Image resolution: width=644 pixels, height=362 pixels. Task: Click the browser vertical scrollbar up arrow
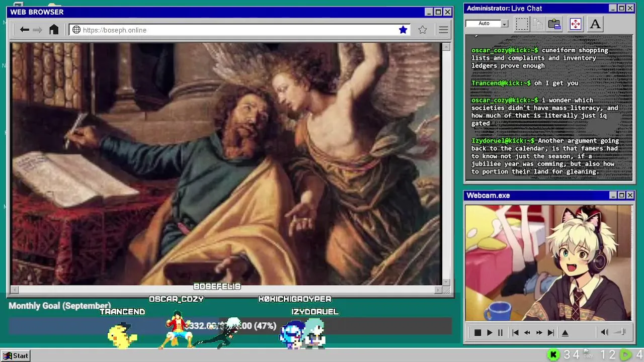[446, 47]
